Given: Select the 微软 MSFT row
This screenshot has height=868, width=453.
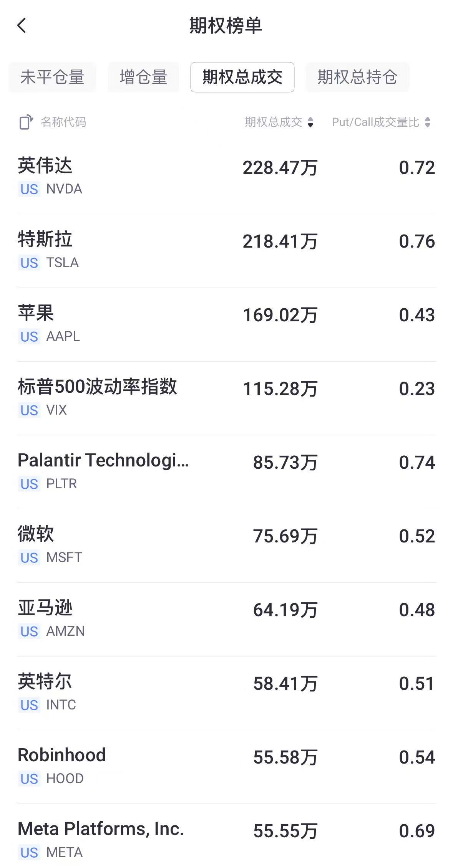Looking at the screenshot, I should click(226, 545).
